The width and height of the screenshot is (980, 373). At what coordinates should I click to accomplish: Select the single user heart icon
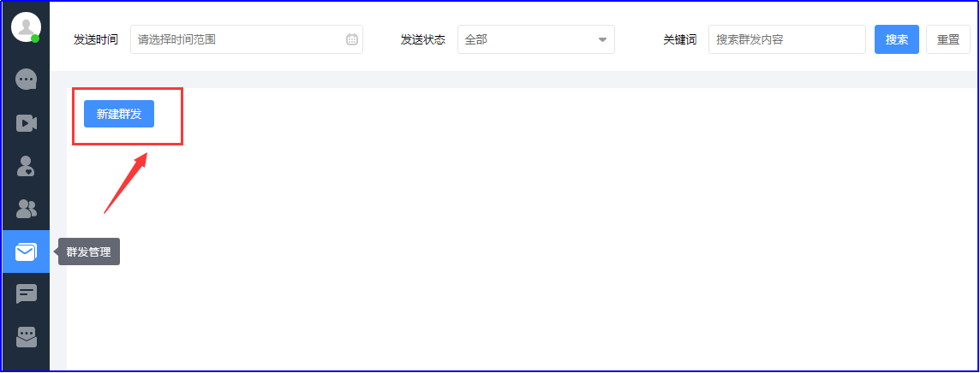pyautogui.click(x=27, y=166)
